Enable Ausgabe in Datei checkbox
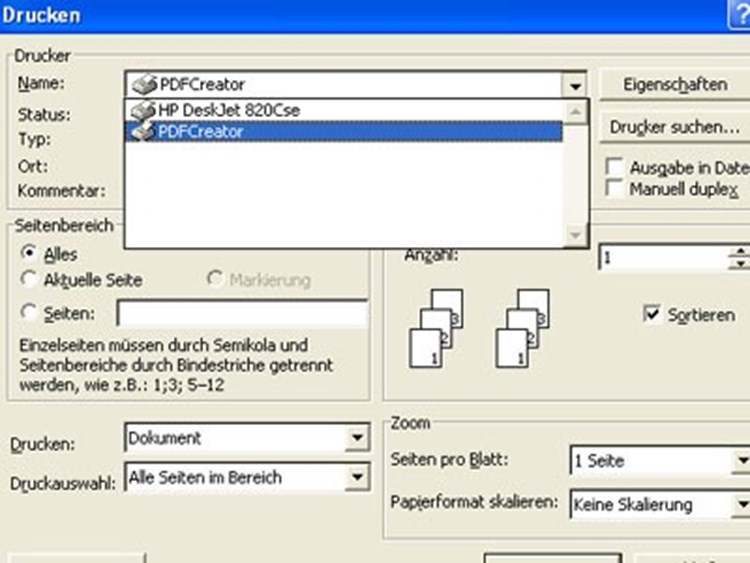The height and width of the screenshot is (563, 750). pos(614,166)
